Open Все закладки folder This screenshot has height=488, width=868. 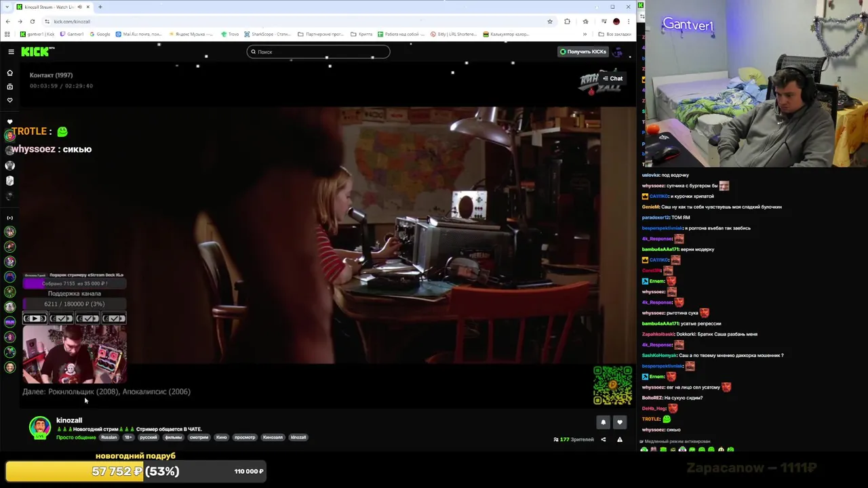[x=615, y=34]
